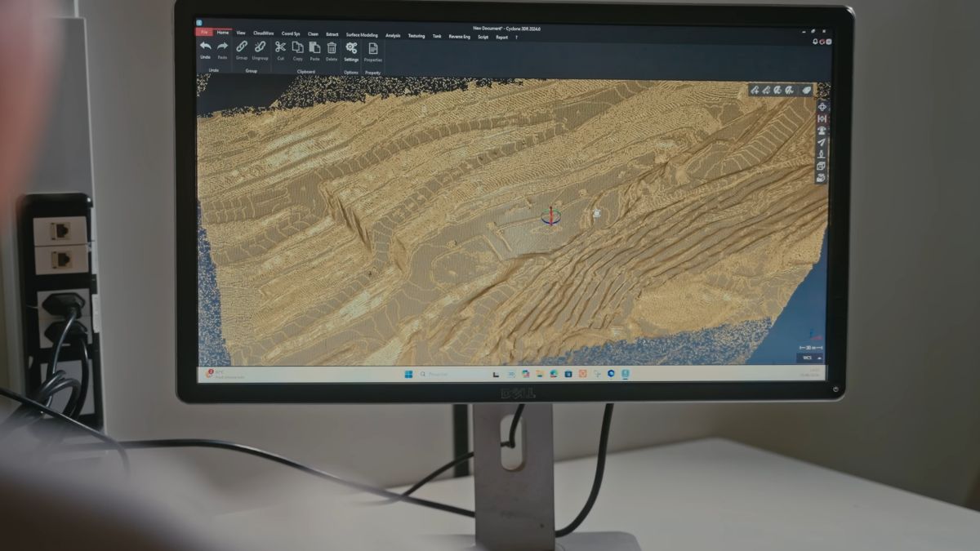Click the help question mark tab
This screenshot has width=980, height=551.
pos(516,38)
